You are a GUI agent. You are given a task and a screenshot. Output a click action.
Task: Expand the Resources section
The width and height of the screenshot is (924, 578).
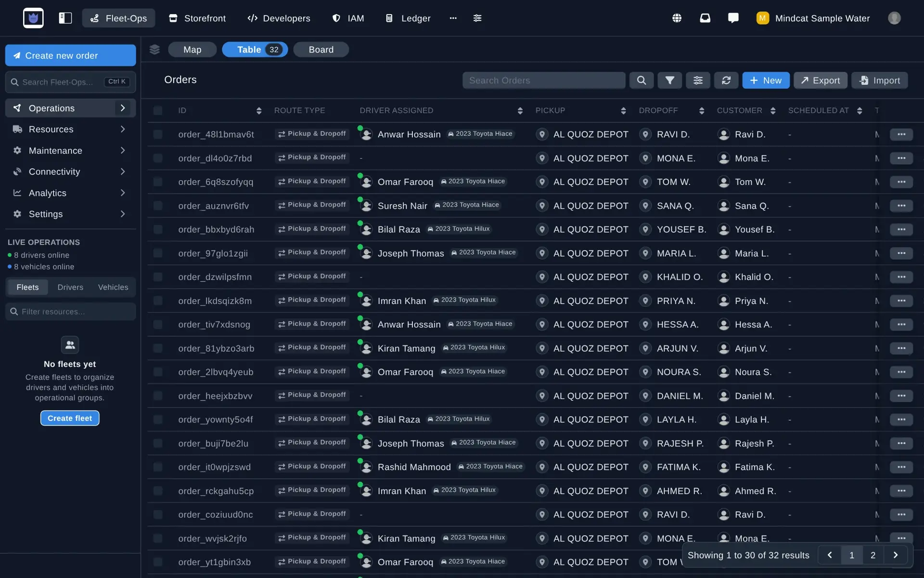point(70,129)
